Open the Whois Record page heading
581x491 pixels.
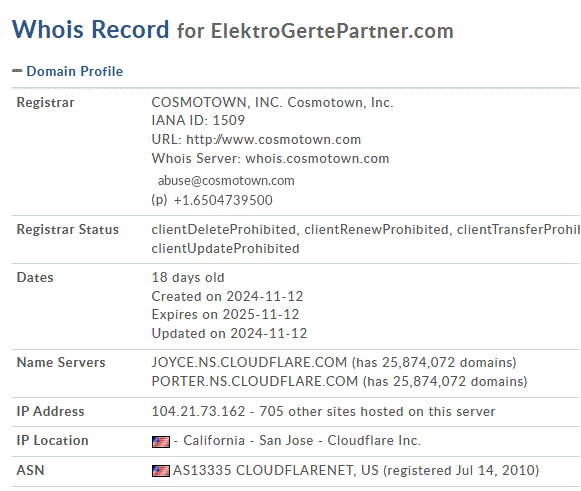(x=90, y=29)
